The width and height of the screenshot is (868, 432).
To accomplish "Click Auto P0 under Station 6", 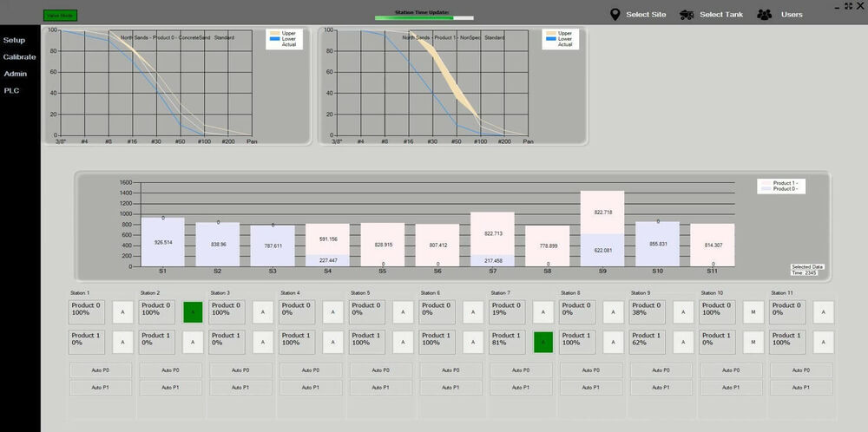I will coord(450,370).
